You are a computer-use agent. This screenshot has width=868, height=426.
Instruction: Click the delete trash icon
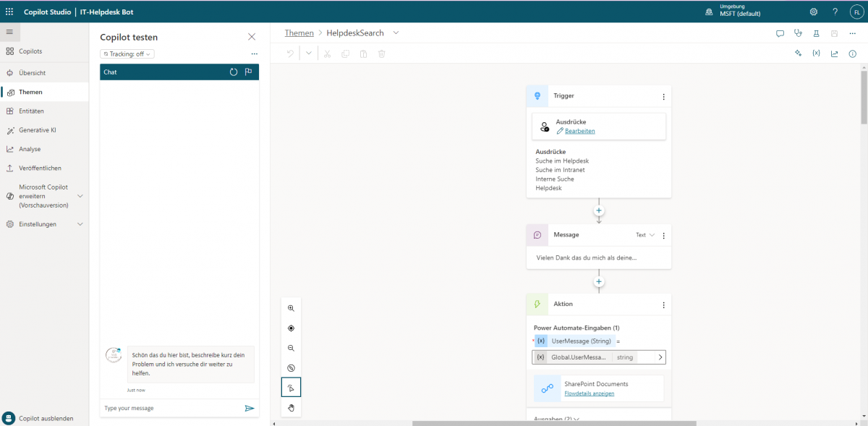coord(381,54)
